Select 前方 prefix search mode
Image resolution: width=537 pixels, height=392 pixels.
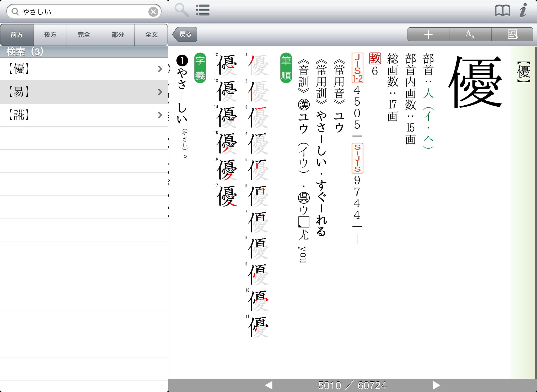click(17, 35)
